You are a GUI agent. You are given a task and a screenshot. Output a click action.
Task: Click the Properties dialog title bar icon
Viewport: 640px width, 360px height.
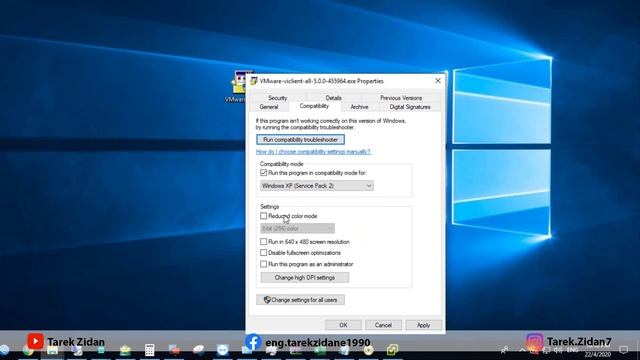coord(253,81)
